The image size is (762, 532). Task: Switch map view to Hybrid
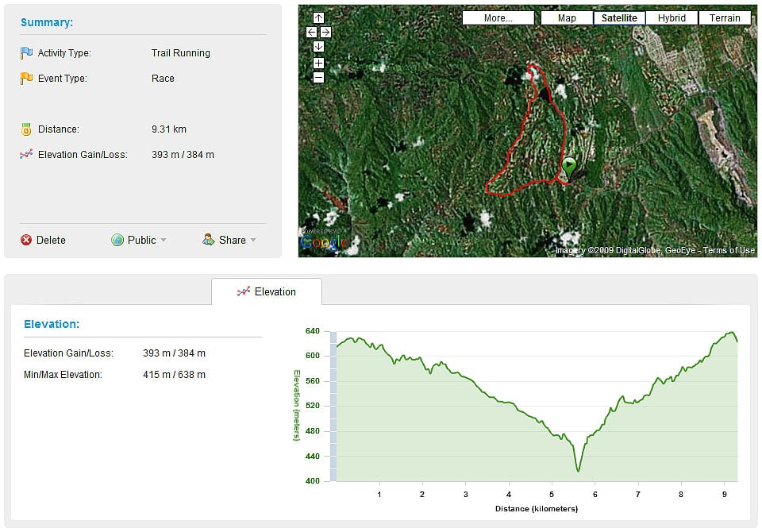(672, 18)
